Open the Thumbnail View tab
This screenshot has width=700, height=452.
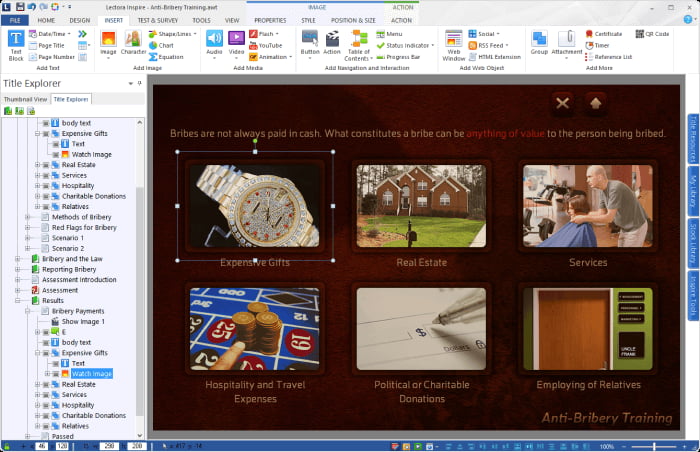[25, 99]
